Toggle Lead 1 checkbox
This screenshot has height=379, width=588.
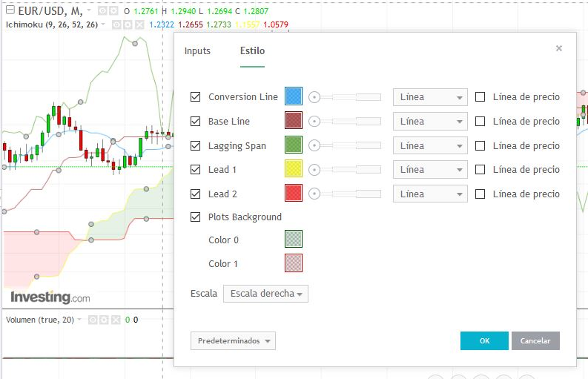click(195, 170)
